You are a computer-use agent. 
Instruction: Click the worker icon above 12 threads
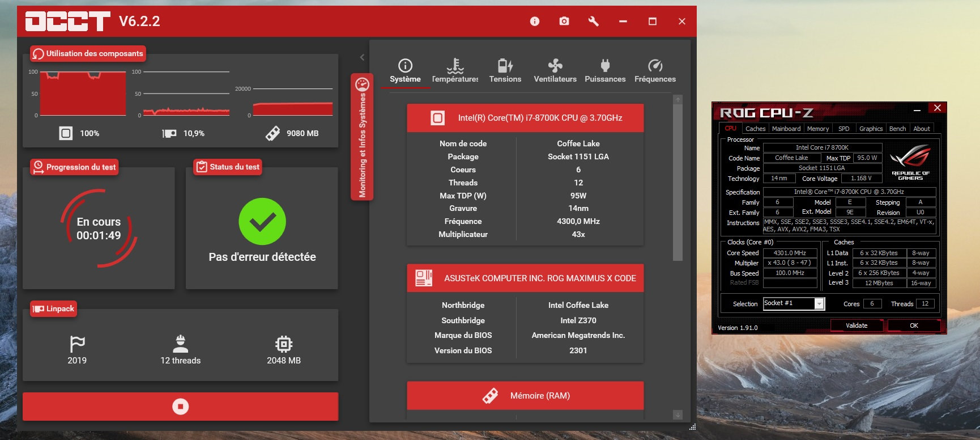[x=180, y=344]
